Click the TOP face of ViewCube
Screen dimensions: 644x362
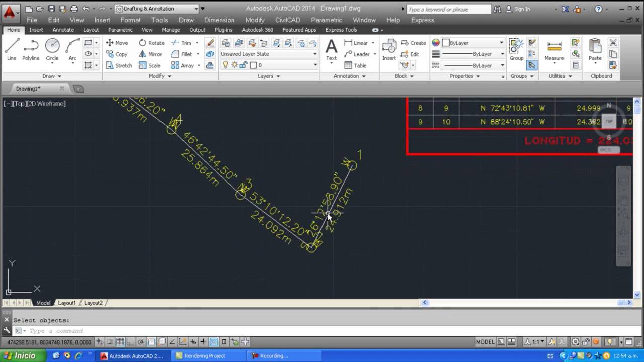pyautogui.click(x=609, y=121)
